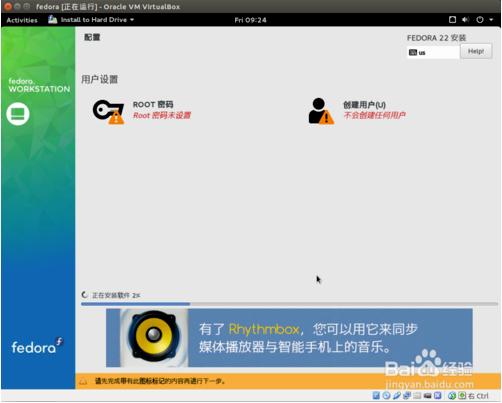The image size is (502, 403).
Task: Click the 'Root 密码未设置' warning text
Action: tap(162, 115)
